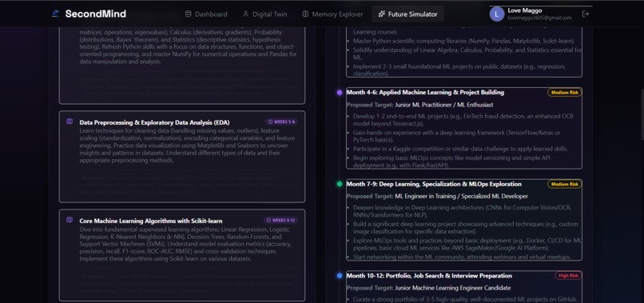Image resolution: width=644 pixels, height=303 pixels.
Task: Click Month 10-12: Portfolio, Job Search heading
Action: point(429,276)
